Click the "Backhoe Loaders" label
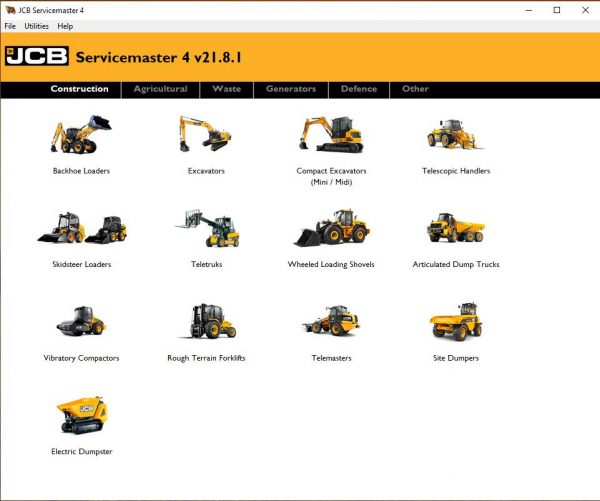The image size is (600, 501). pyautogui.click(x=82, y=171)
